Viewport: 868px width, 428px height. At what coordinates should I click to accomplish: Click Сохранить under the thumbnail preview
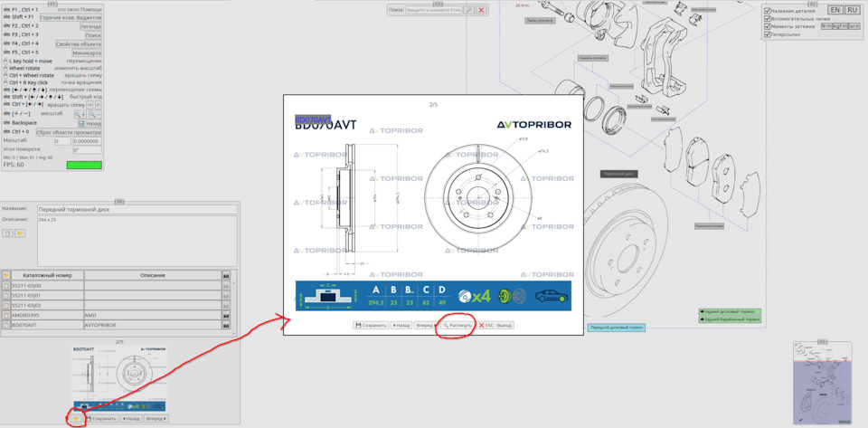pos(101,419)
